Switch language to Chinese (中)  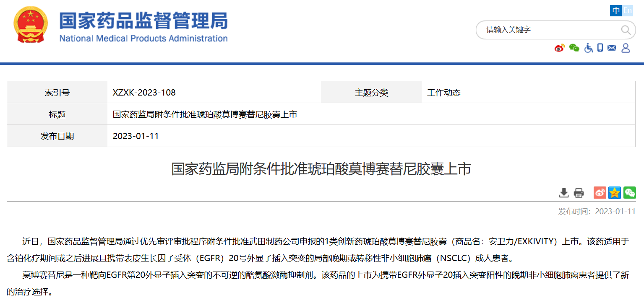(616, 11)
